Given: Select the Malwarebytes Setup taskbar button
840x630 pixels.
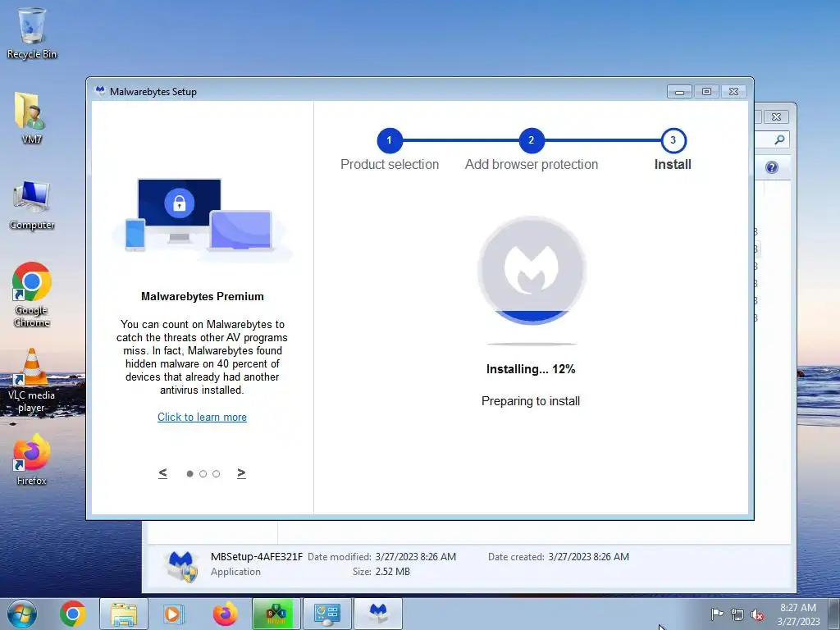Looking at the screenshot, I should click(378, 614).
